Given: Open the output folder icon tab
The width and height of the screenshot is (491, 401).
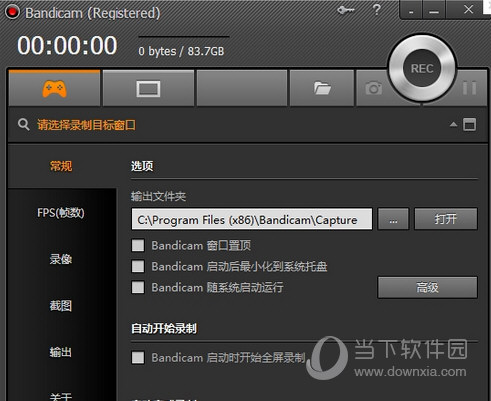Looking at the screenshot, I should click(x=322, y=88).
